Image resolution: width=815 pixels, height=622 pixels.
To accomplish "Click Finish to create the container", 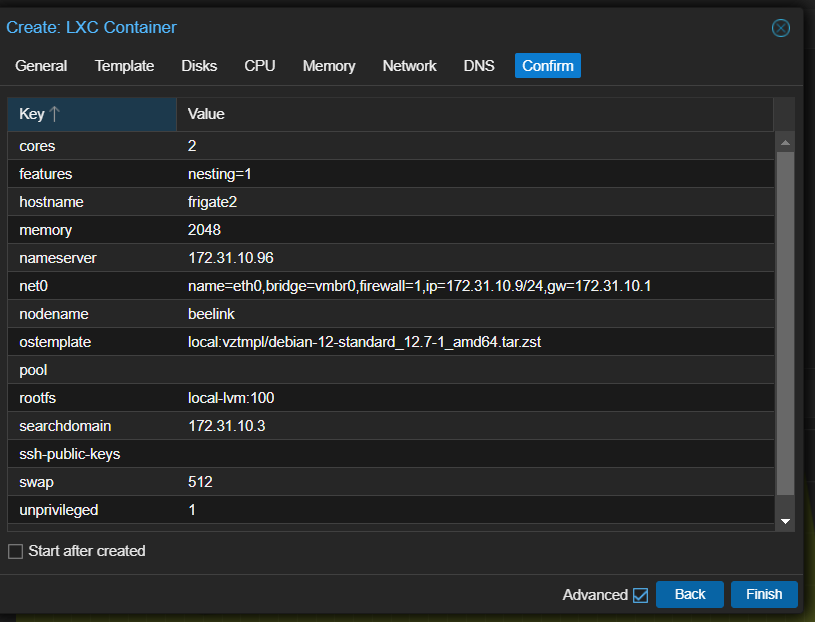I will click(764, 594).
